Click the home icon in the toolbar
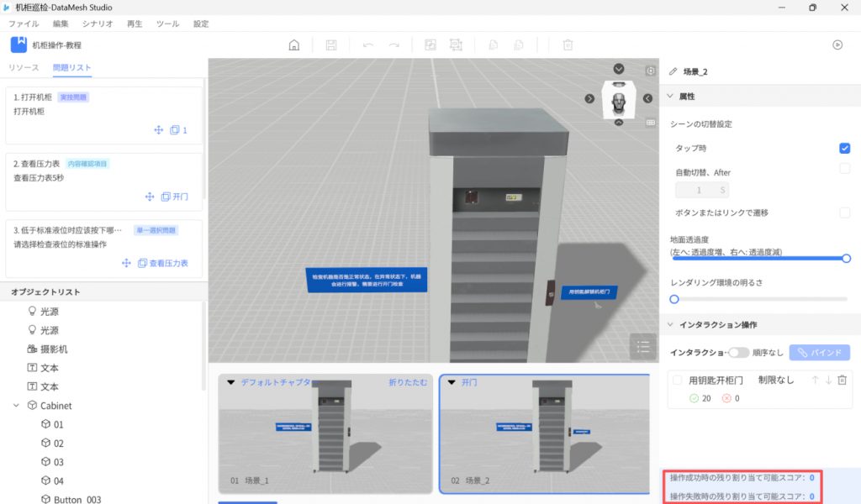This screenshot has height=504, width=861. pyautogui.click(x=293, y=45)
